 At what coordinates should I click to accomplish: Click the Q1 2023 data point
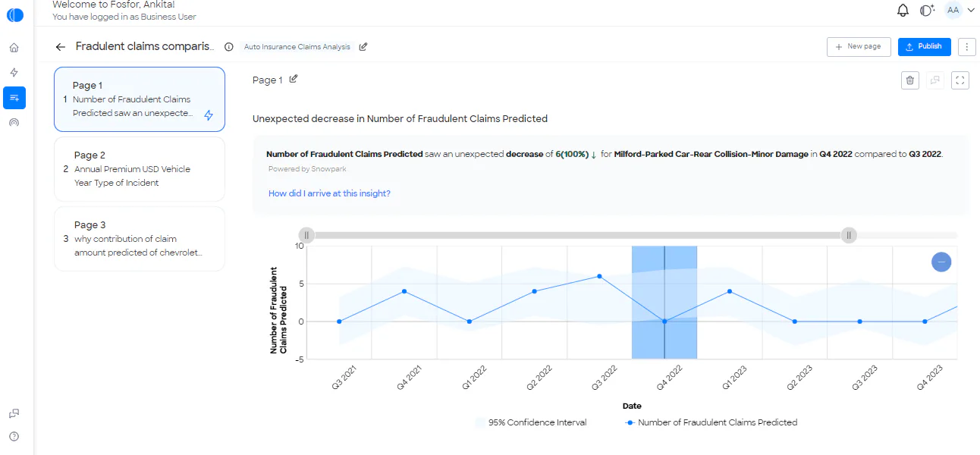(x=730, y=291)
